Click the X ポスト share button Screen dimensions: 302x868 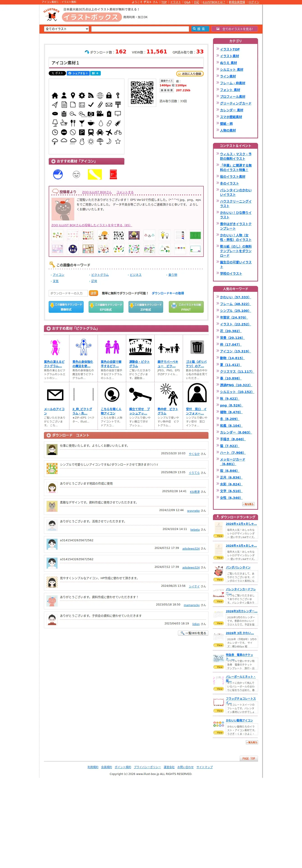pos(57,73)
